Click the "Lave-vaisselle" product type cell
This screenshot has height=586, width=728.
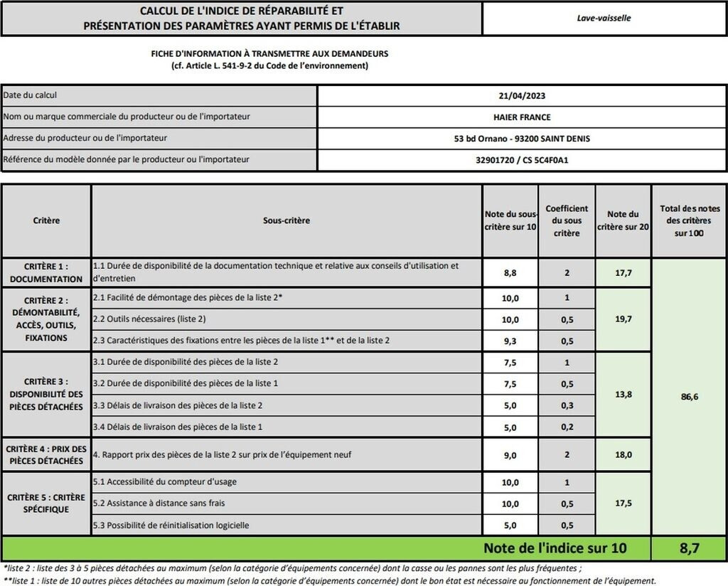pyautogui.click(x=604, y=18)
